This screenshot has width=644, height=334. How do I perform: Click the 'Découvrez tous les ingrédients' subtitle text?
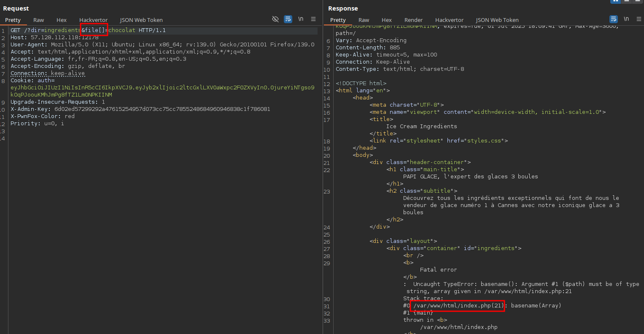pyautogui.click(x=511, y=205)
